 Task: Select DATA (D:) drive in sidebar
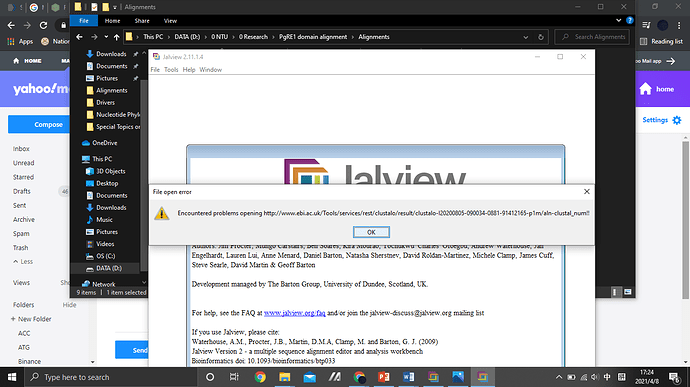[109, 268]
